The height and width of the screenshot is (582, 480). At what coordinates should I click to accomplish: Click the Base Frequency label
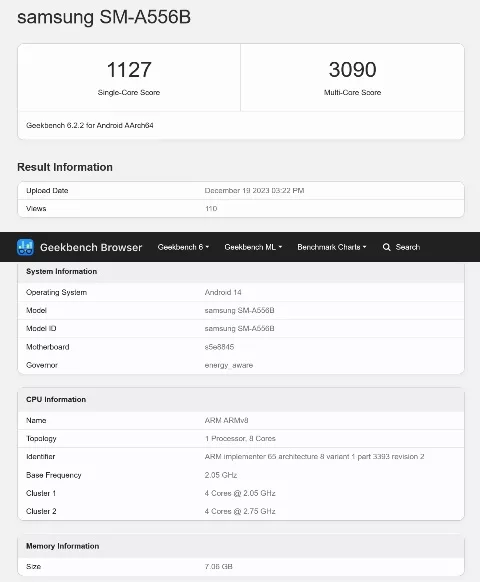pos(53,475)
